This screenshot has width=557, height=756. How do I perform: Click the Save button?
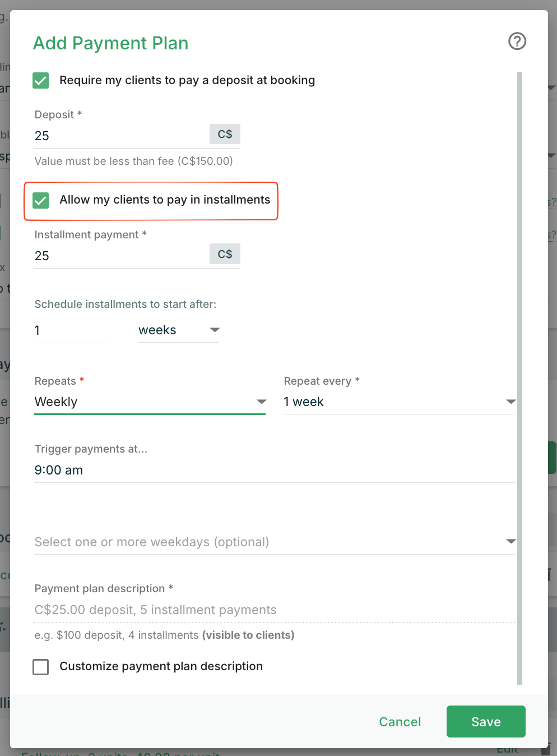(485, 721)
